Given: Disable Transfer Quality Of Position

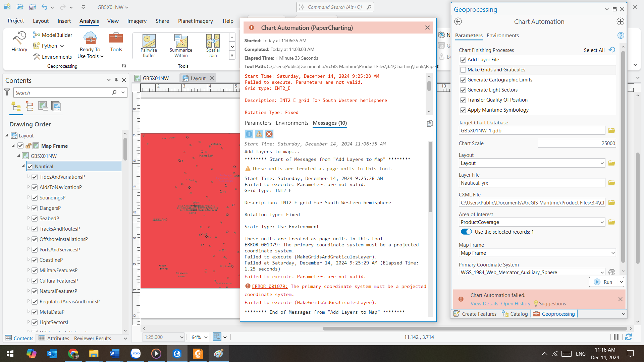Looking at the screenshot, I should click(463, 100).
